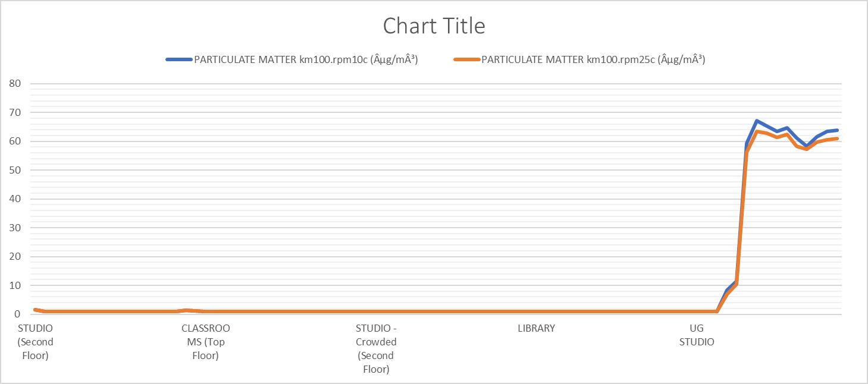Click the "80" vertical axis label
Viewport: 868px width, 384px height.
[15, 84]
